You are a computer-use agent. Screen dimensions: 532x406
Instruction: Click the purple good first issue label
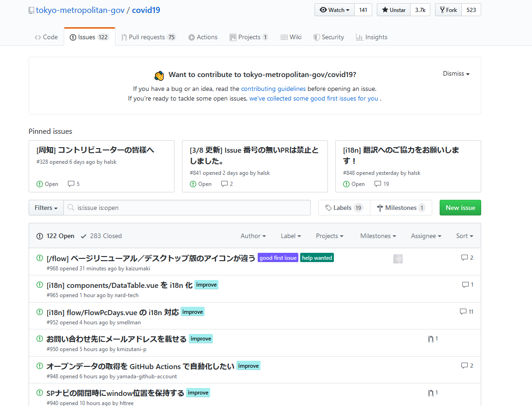tap(278, 258)
